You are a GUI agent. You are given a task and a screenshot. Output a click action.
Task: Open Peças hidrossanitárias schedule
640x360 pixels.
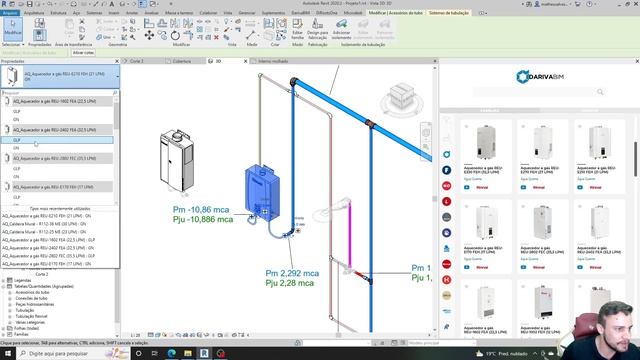tap(35, 304)
